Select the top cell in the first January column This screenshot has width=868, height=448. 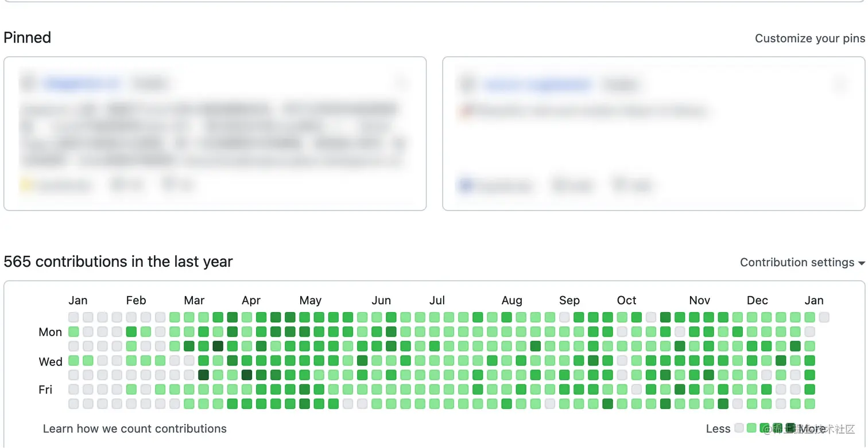[73, 317]
